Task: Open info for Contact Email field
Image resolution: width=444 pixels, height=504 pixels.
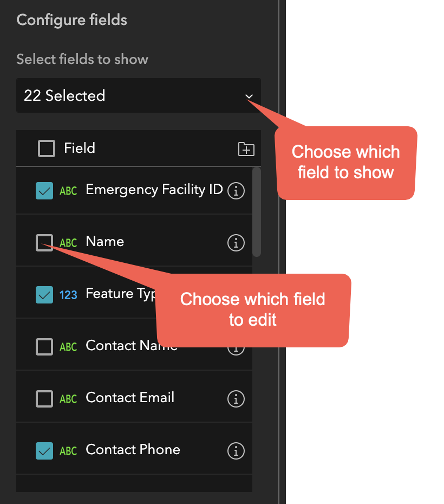Action: click(x=236, y=399)
